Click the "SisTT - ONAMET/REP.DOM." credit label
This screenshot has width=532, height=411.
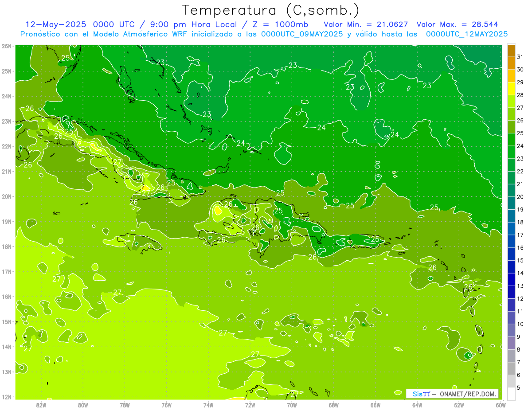pos(452,394)
